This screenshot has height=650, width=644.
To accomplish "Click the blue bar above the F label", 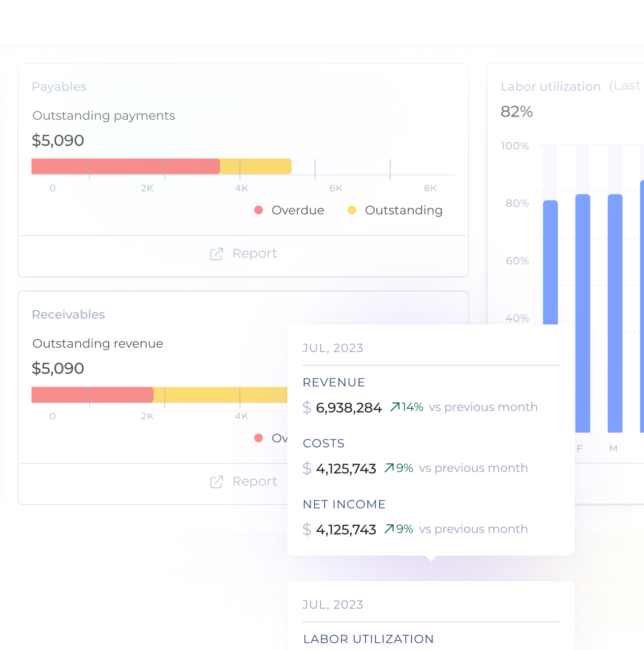I will [x=583, y=313].
